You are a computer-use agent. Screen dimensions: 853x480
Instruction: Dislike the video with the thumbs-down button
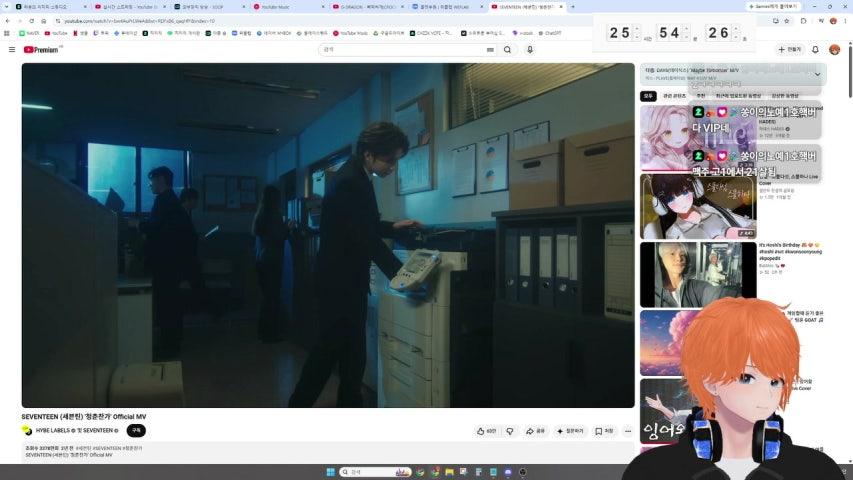pyautogui.click(x=510, y=431)
